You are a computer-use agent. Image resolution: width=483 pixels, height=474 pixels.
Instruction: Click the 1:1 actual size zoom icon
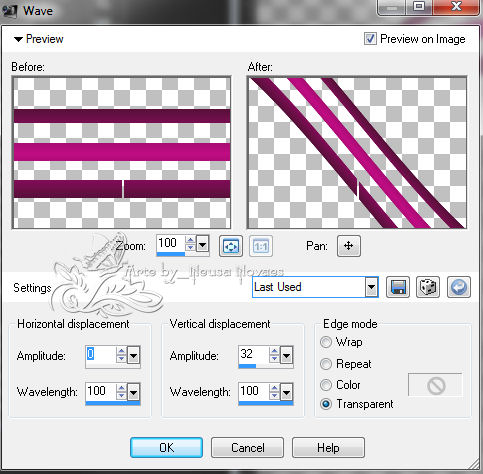[261, 246]
